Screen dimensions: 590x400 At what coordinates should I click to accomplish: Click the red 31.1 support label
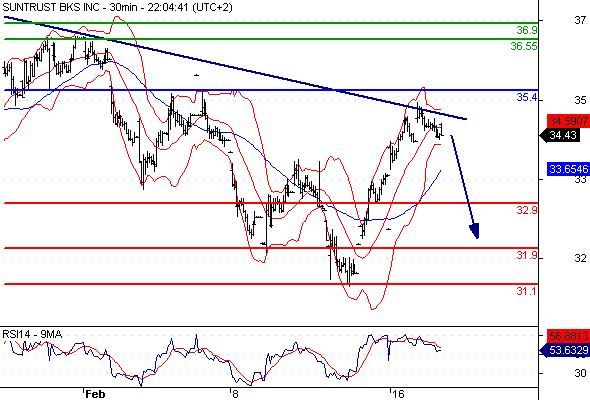click(526, 291)
